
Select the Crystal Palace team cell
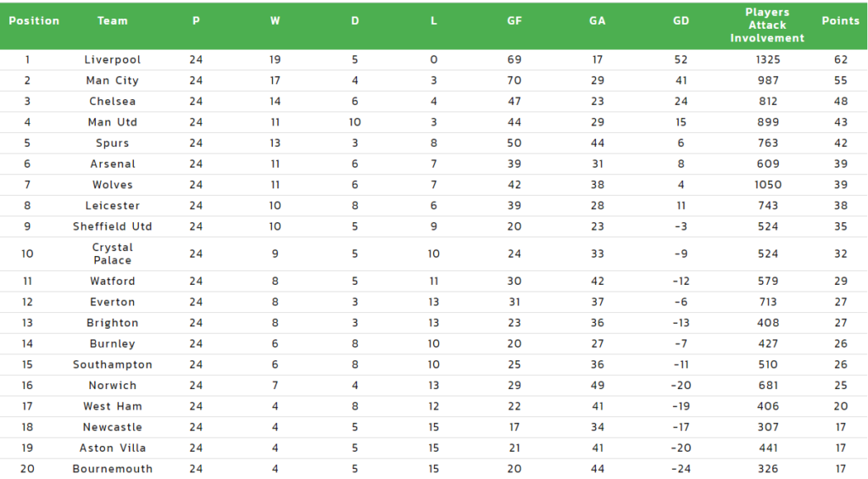(113, 253)
